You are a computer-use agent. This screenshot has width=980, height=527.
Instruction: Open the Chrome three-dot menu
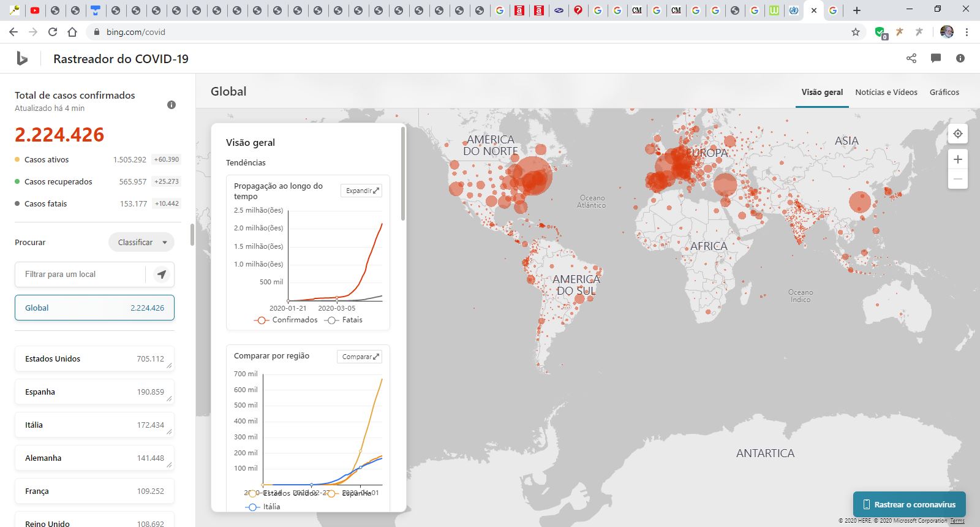[x=967, y=32]
